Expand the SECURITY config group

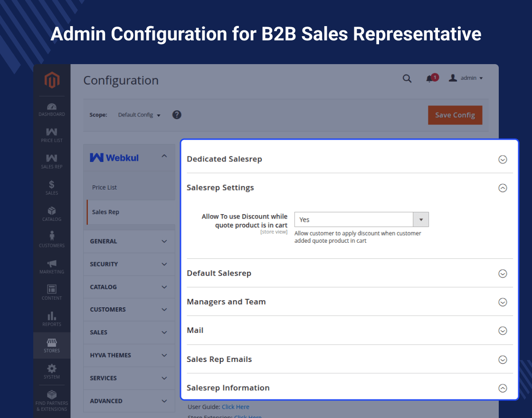pos(129,264)
